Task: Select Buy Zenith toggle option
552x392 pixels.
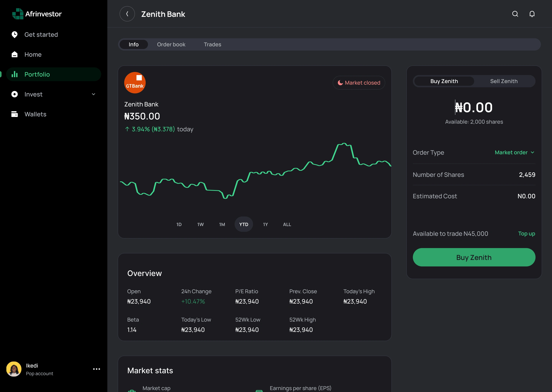Action: pyautogui.click(x=444, y=81)
